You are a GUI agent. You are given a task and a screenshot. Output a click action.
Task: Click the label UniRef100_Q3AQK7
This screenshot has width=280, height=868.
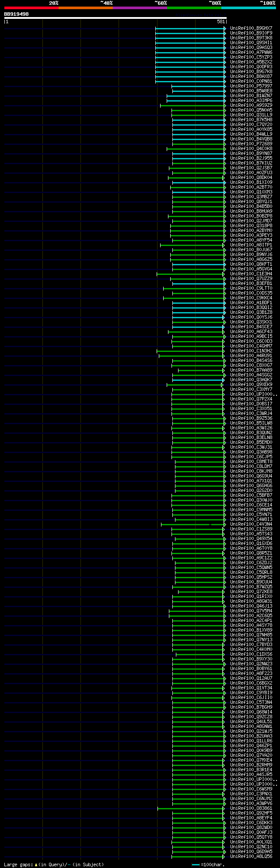tap(251, 380)
